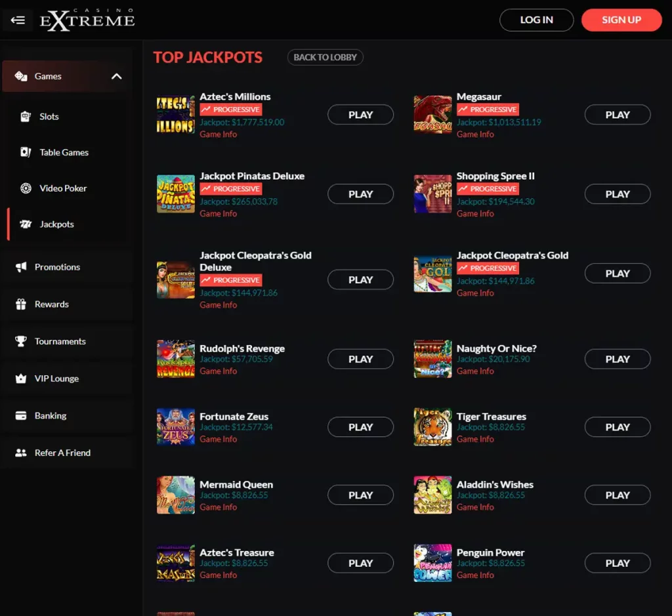Click BACK TO LOBBY

point(325,57)
